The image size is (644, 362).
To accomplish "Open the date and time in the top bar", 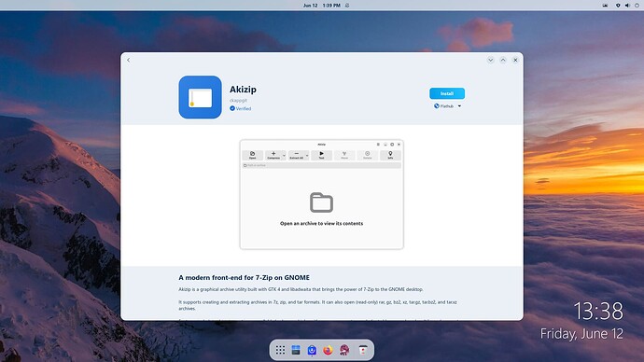I will click(x=322, y=6).
